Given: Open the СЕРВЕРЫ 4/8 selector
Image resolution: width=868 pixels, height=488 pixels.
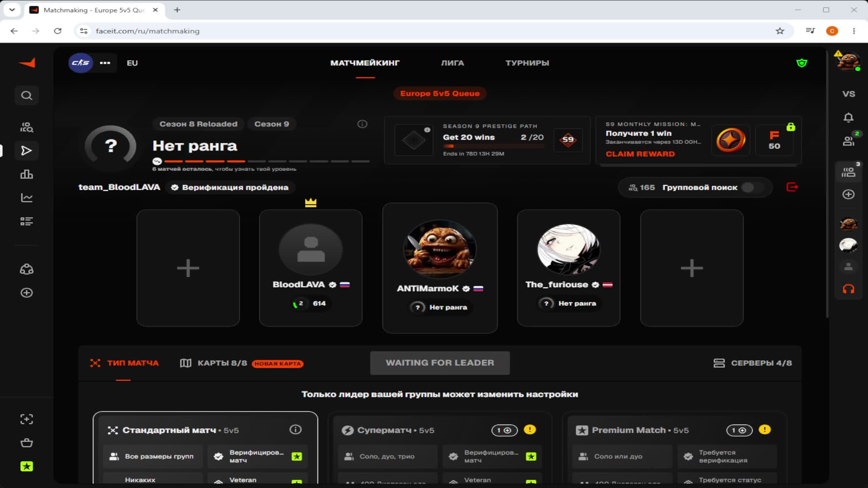Looking at the screenshot, I should click(753, 363).
